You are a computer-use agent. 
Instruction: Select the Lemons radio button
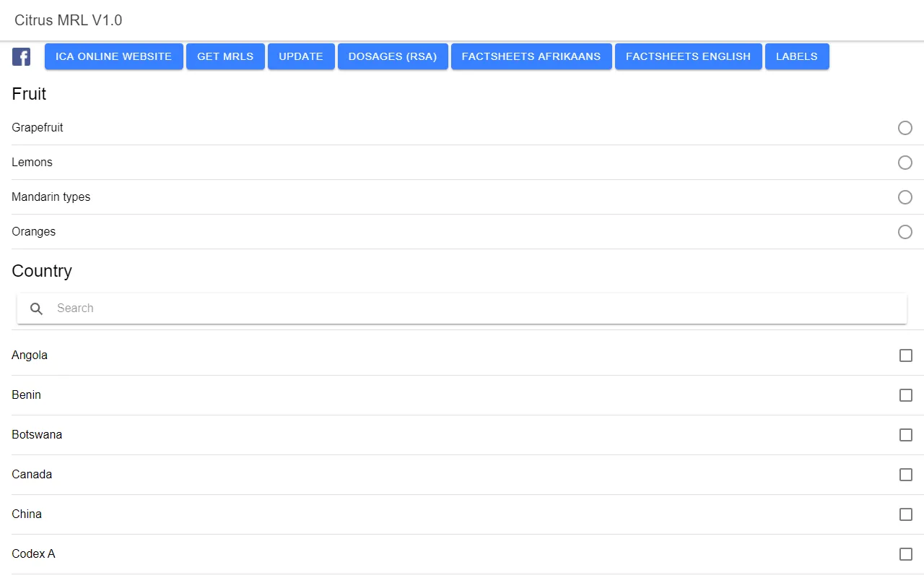tap(905, 163)
